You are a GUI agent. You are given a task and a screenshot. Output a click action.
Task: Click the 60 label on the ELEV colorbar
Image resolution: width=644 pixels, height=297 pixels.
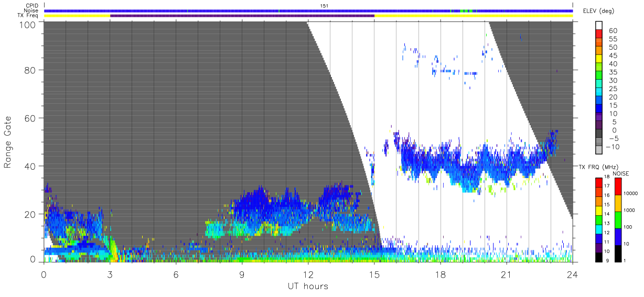tap(613, 30)
